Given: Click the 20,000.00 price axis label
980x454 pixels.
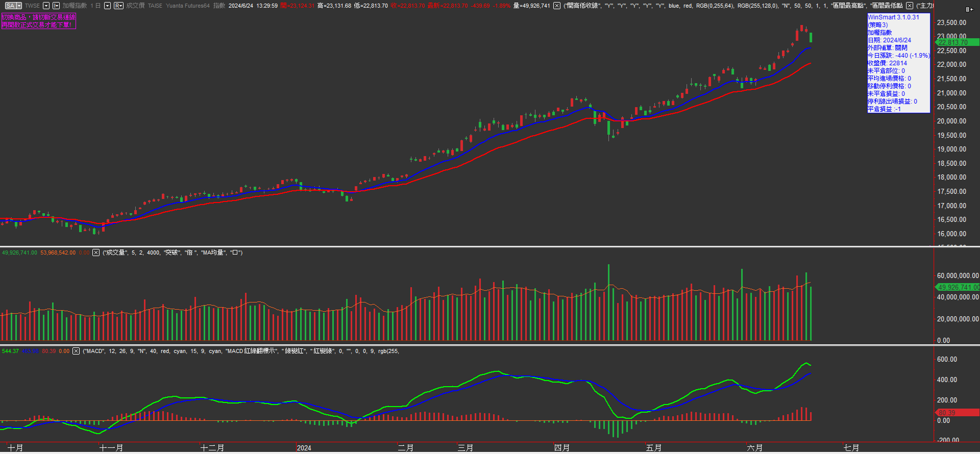Looking at the screenshot, I should (x=951, y=121).
